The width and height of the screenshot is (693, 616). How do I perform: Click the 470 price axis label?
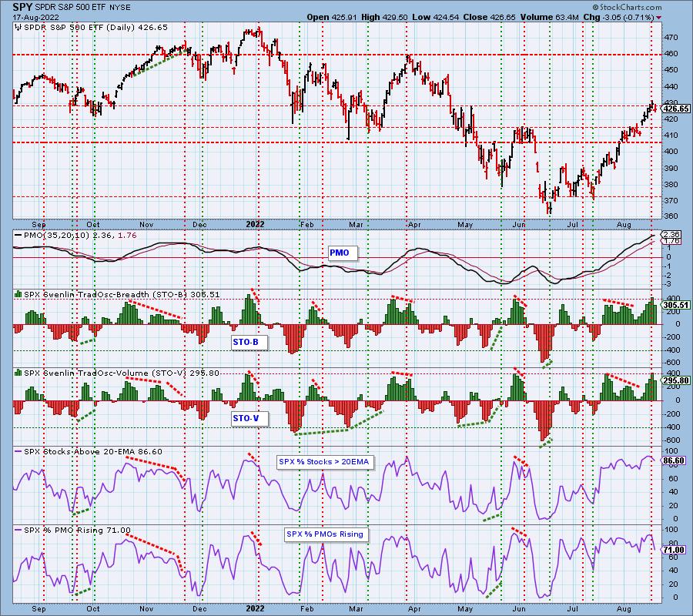[x=671, y=38]
